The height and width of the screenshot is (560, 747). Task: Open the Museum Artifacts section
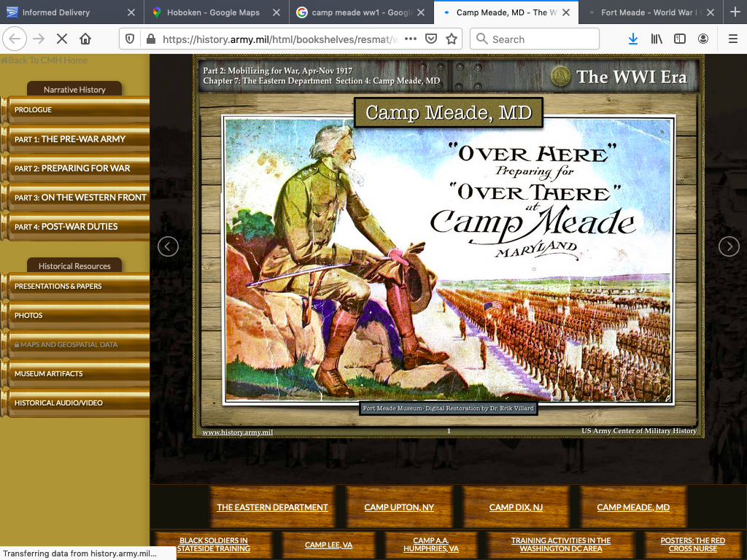(49, 374)
